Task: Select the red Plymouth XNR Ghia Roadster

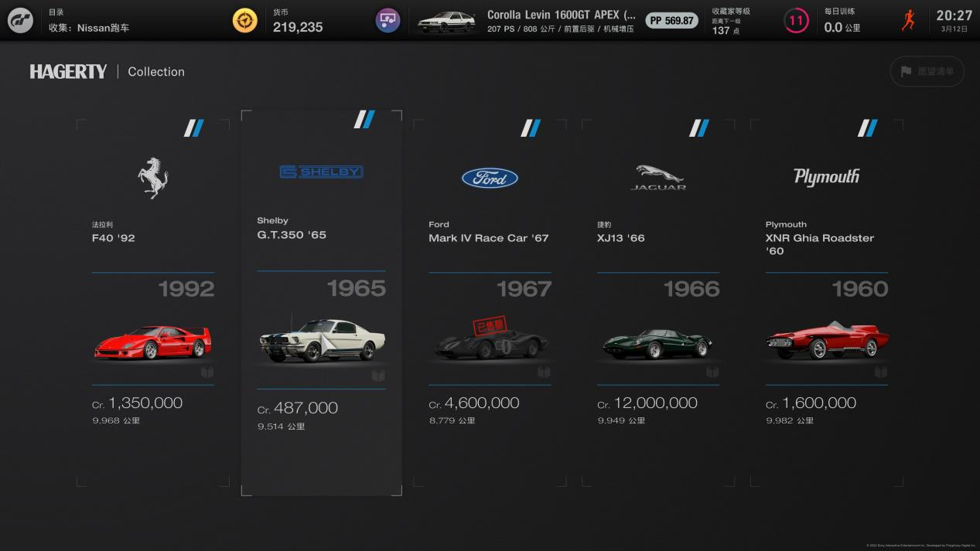Action: [x=827, y=341]
